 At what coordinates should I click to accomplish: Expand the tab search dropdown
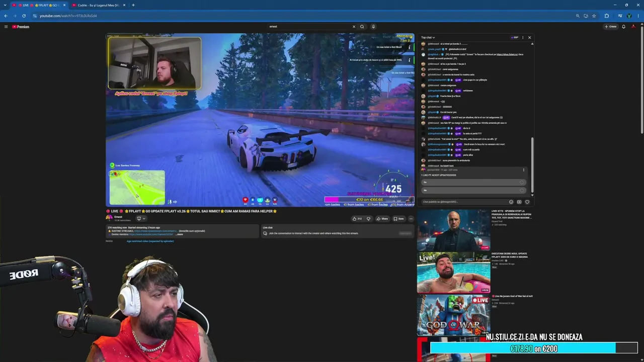(x=6, y=5)
